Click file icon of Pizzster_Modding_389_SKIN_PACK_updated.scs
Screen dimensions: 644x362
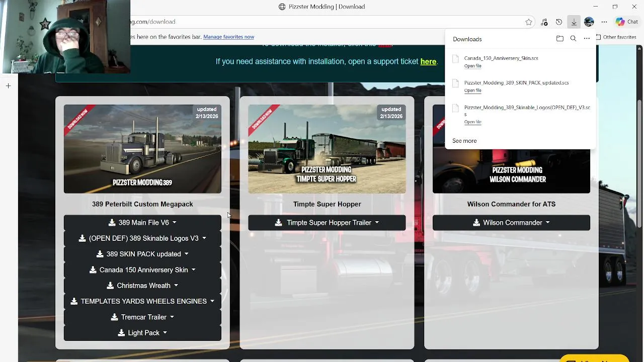click(x=455, y=83)
